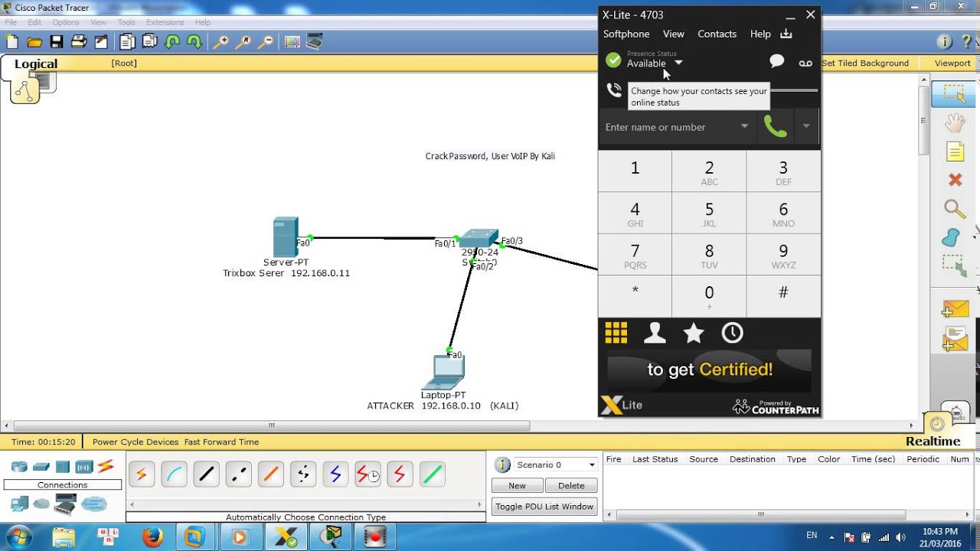
Task: Click the Server-PT Trixbox device
Action: pyautogui.click(x=286, y=237)
